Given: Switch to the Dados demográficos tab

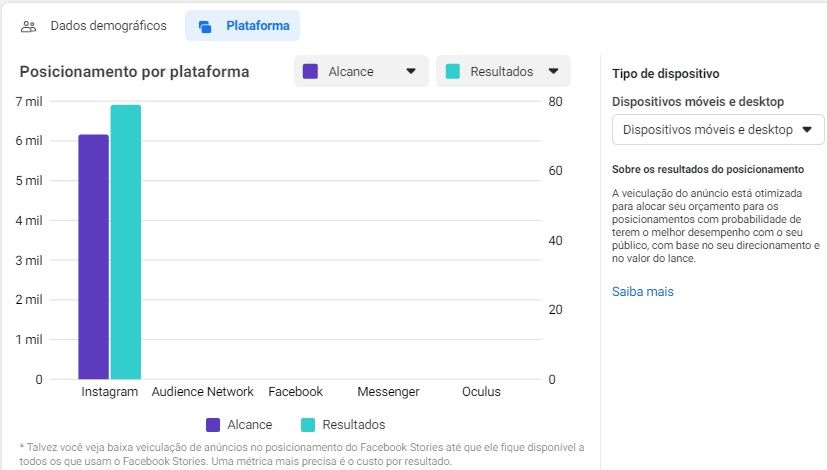Looking at the screenshot, I should (x=93, y=26).
